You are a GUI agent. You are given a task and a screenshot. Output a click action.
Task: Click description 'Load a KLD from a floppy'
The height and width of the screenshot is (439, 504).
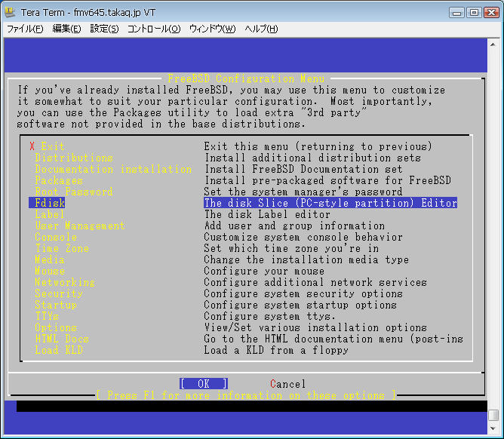point(276,350)
